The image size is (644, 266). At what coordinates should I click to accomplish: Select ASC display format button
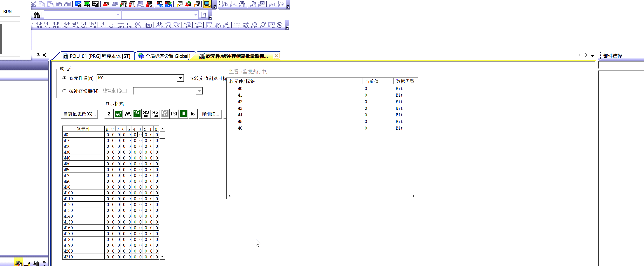pos(174,114)
